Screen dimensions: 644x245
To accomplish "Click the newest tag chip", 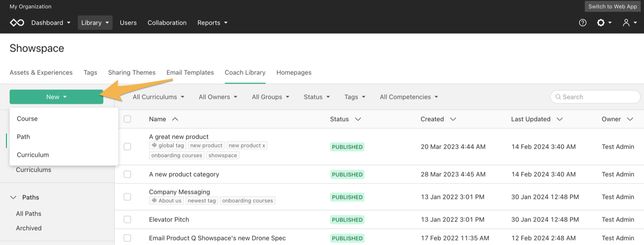I will pos(202,201).
